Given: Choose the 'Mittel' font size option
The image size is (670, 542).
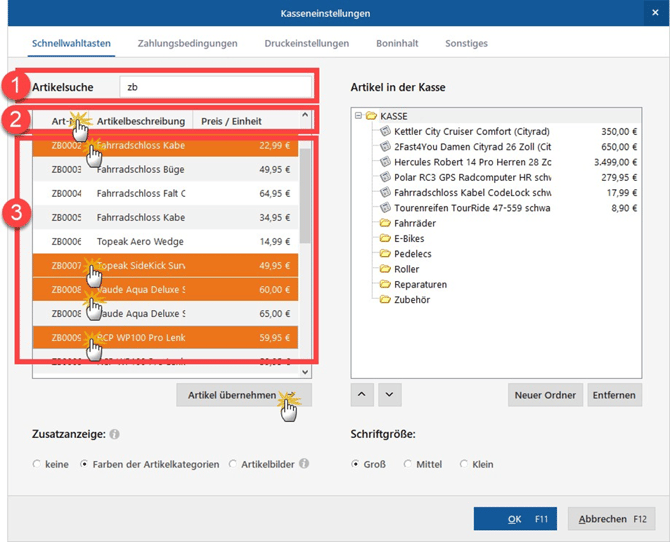Looking at the screenshot, I should coord(408,464).
